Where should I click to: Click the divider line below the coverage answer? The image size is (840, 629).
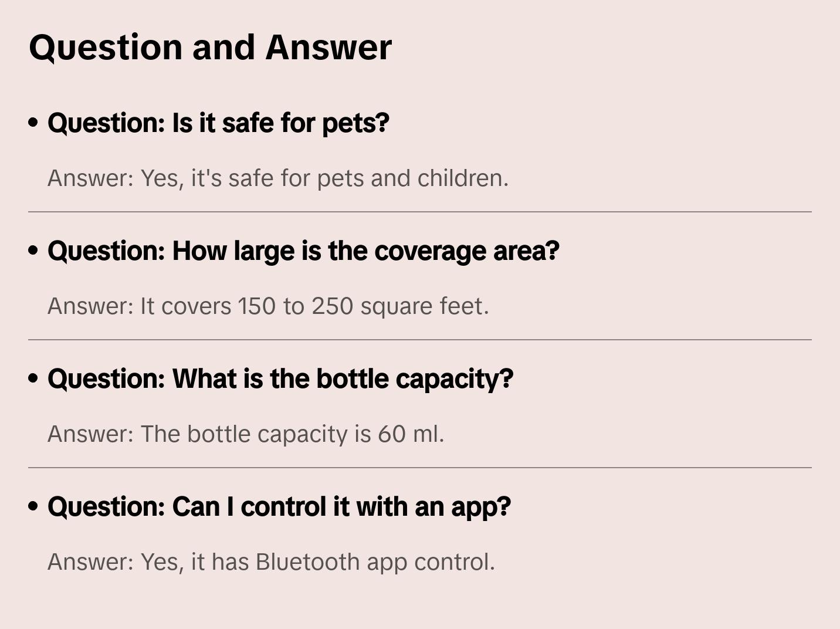(420, 340)
